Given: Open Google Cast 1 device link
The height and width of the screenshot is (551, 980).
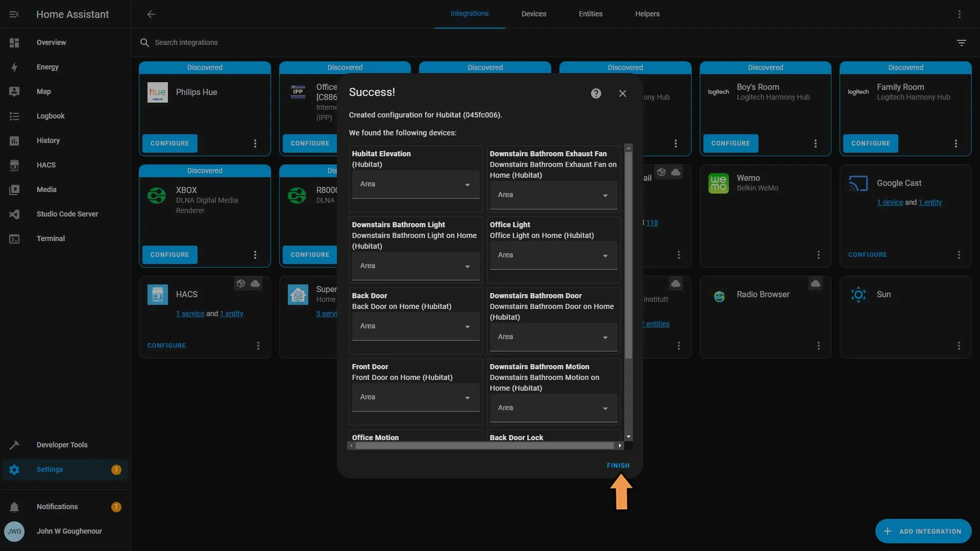Looking at the screenshot, I should pyautogui.click(x=890, y=202).
